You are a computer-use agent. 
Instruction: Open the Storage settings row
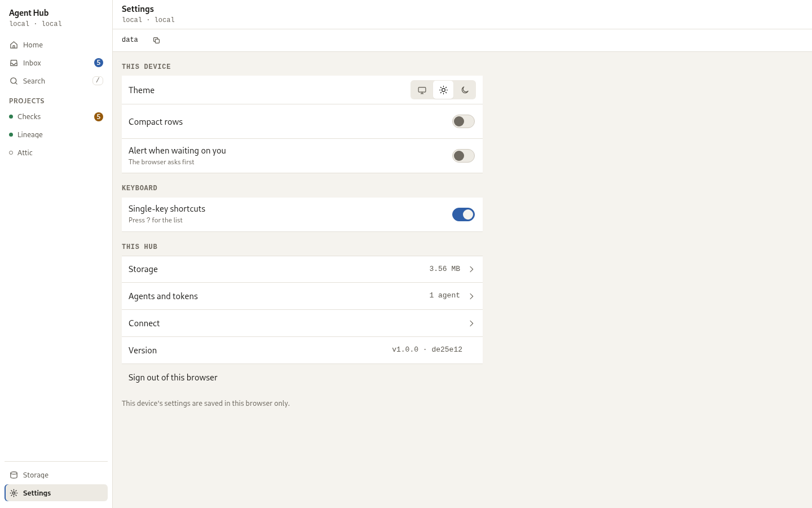[302, 269]
